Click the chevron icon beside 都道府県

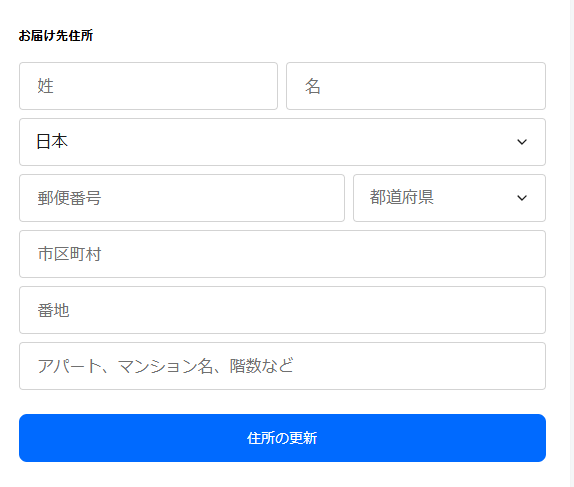522,198
